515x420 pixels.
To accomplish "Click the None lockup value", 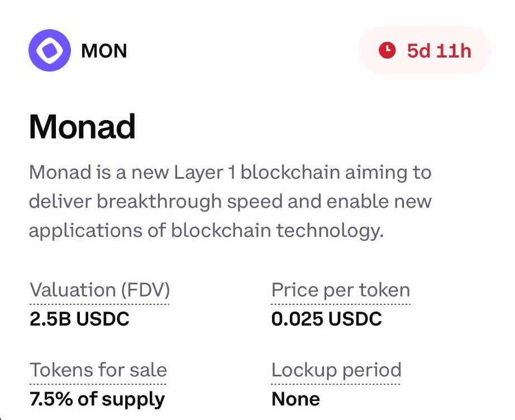I will [295, 399].
